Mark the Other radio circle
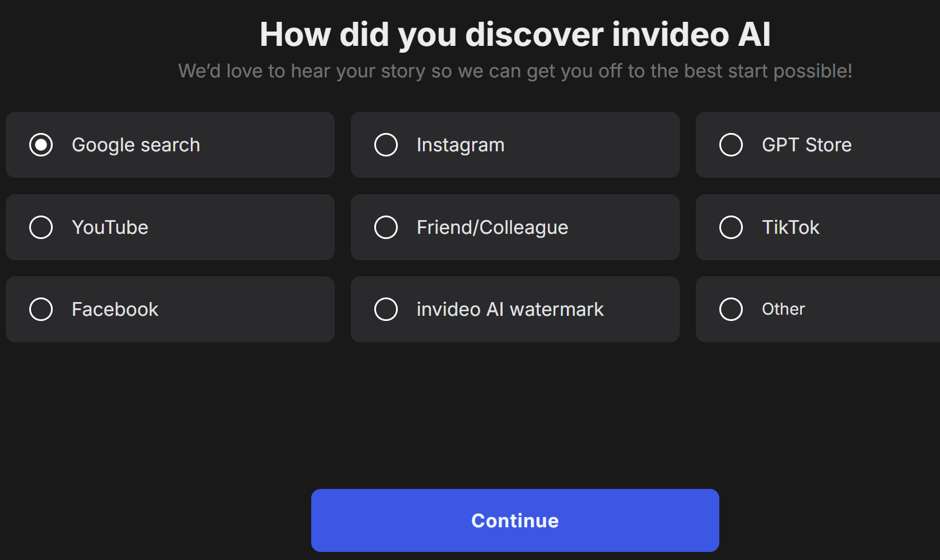The height and width of the screenshot is (560, 940). pyautogui.click(x=731, y=310)
